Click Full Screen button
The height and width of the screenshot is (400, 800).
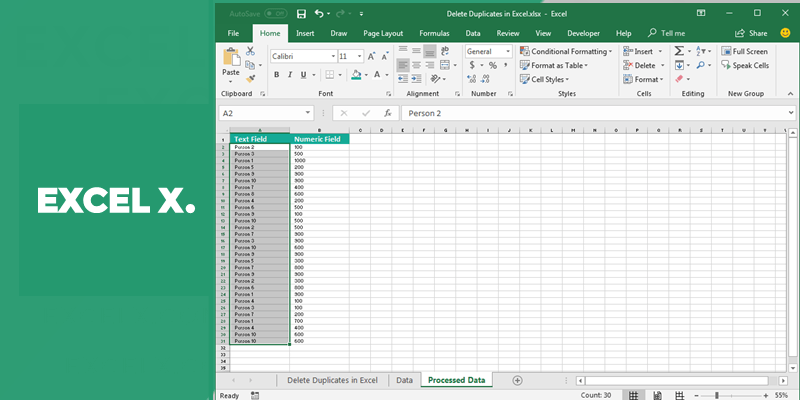(744, 52)
